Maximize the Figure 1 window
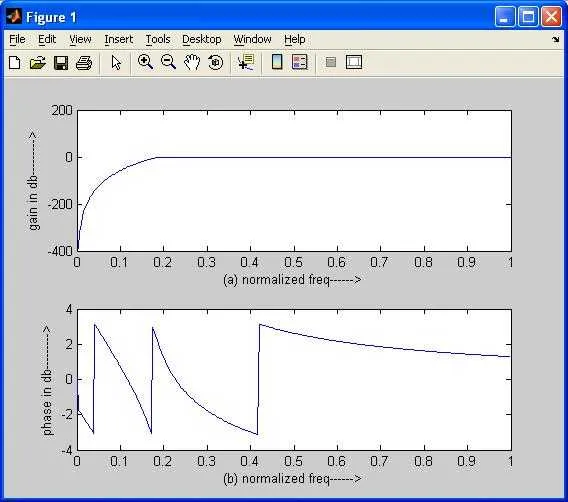This screenshot has width=568, height=502. tap(528, 17)
